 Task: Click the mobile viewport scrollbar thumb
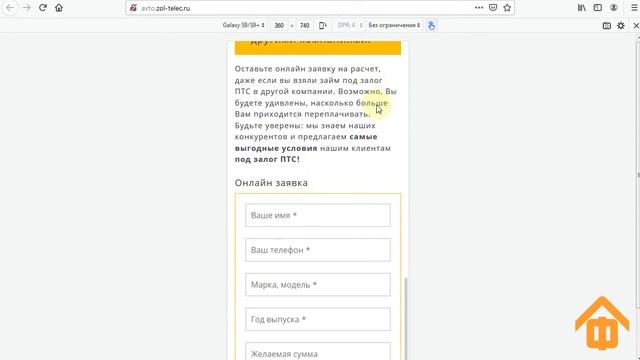point(406,318)
